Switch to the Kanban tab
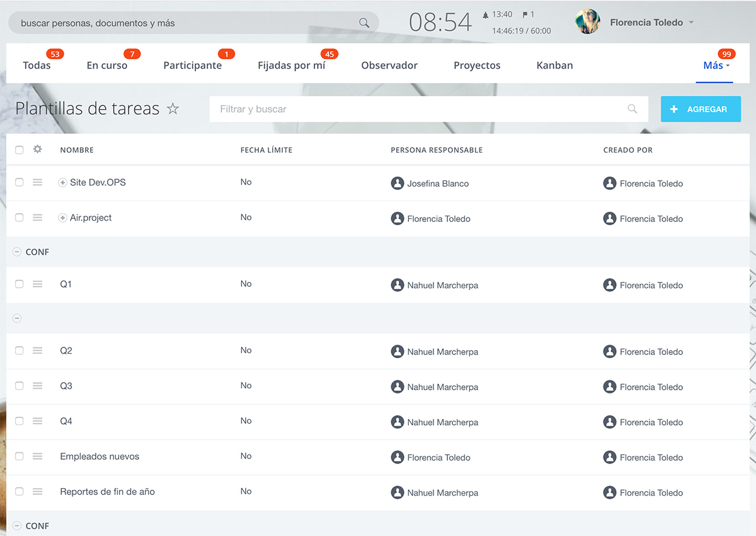 [554, 66]
